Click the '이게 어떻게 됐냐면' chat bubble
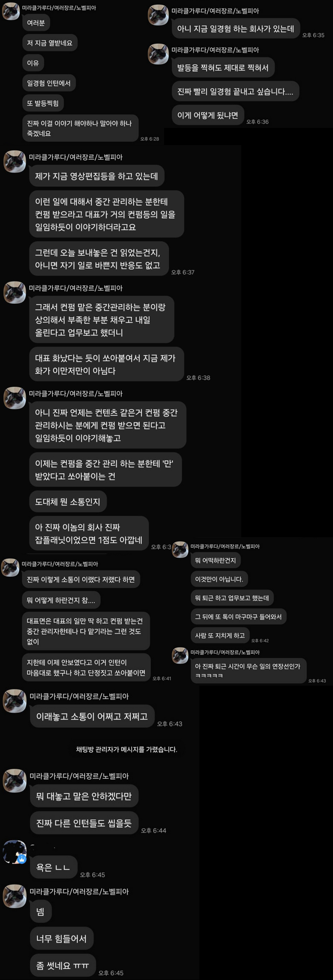This screenshot has height=980, width=333. 208,115
